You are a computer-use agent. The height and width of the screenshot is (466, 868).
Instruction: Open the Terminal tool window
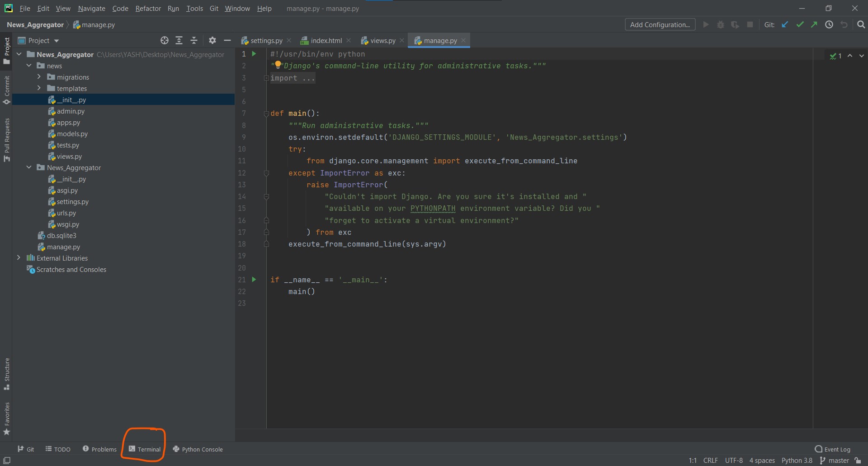click(x=144, y=449)
